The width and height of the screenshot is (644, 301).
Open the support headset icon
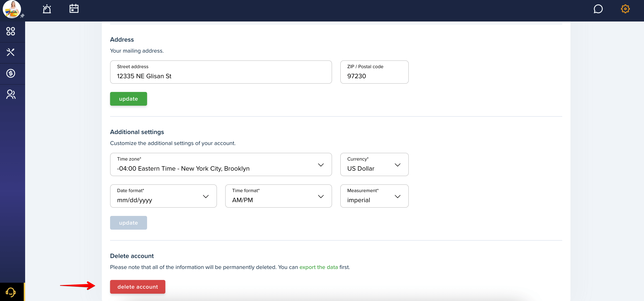(x=11, y=292)
